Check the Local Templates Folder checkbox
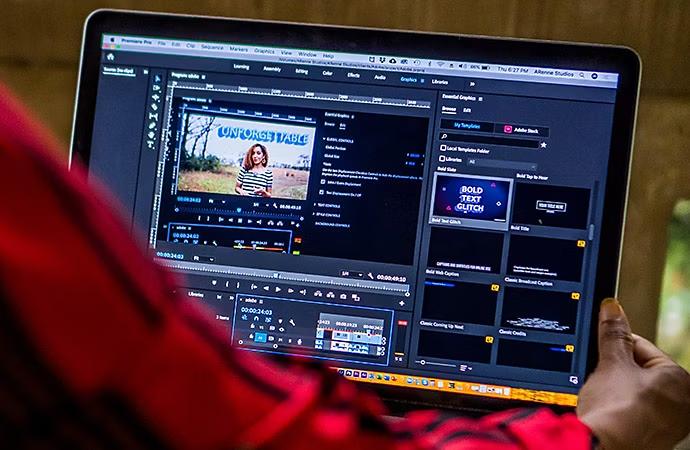Image resolution: width=690 pixels, height=450 pixels. pyautogui.click(x=443, y=148)
